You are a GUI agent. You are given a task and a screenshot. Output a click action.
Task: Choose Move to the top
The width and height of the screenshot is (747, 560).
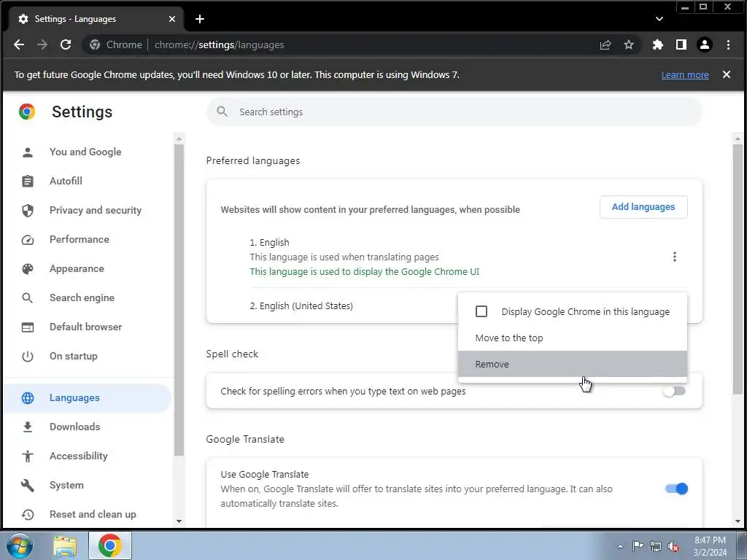tap(572, 338)
